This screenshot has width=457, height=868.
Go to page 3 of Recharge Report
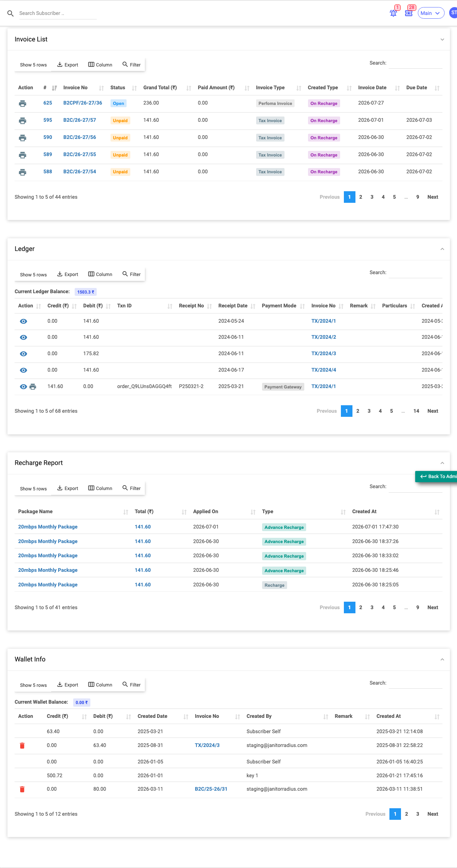(x=372, y=607)
